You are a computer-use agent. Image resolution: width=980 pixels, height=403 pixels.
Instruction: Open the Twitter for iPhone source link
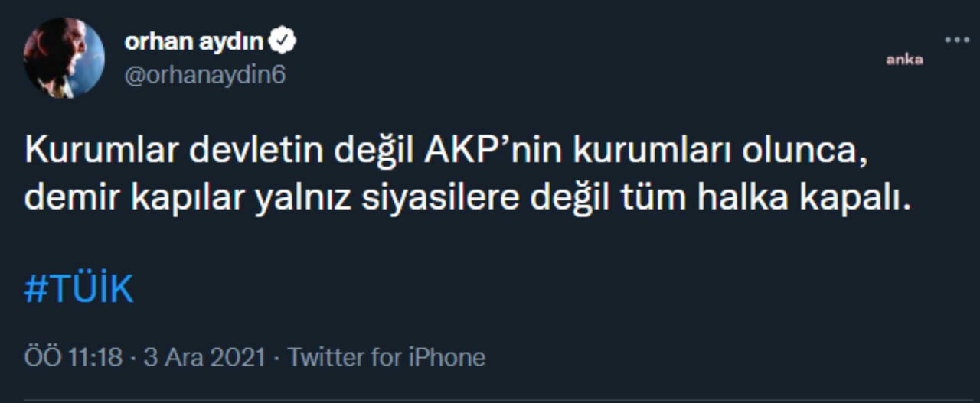click(387, 357)
